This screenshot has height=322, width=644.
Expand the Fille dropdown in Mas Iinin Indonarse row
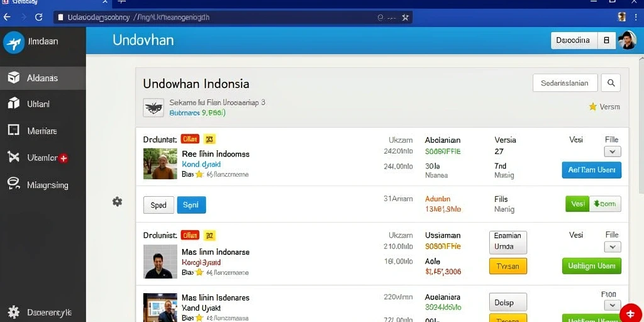(x=613, y=247)
